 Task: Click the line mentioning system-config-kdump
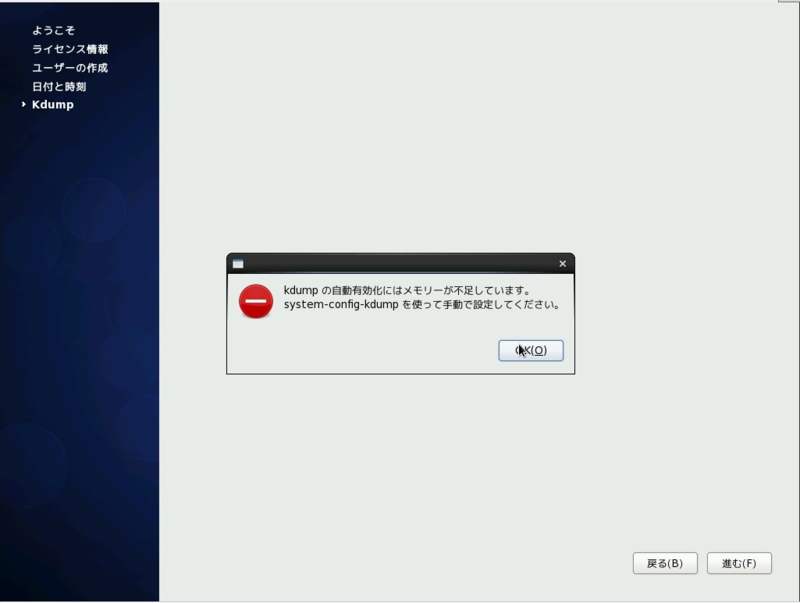coord(422,305)
